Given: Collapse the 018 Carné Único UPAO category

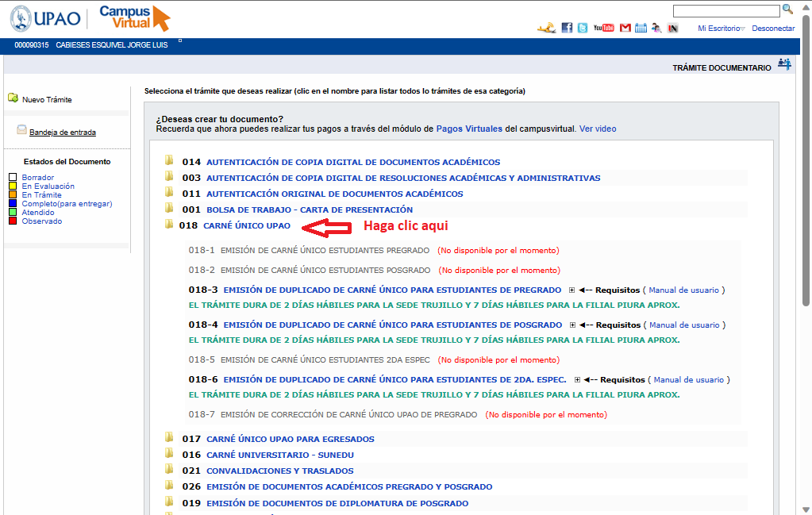Looking at the screenshot, I should [x=247, y=225].
